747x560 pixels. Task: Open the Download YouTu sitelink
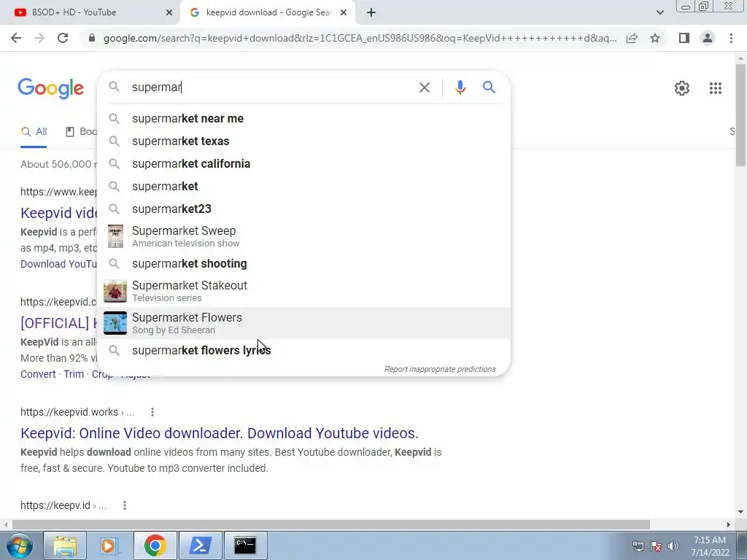(x=58, y=264)
